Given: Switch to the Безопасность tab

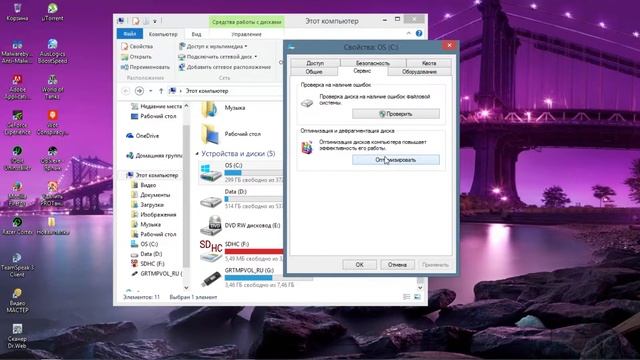Looking at the screenshot, I should point(373,63).
